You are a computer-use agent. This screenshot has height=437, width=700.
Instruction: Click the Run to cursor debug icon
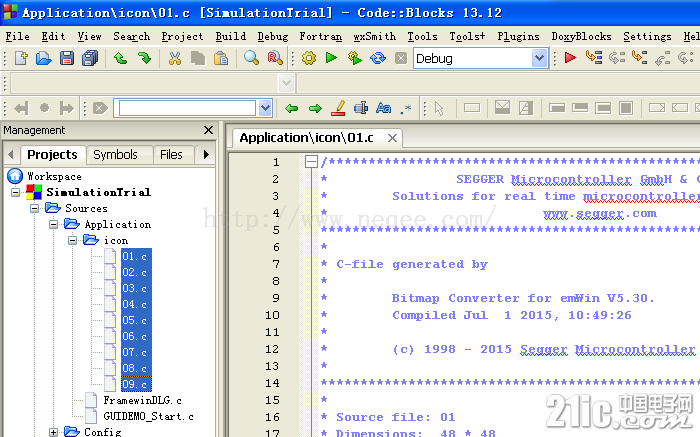tap(594, 58)
